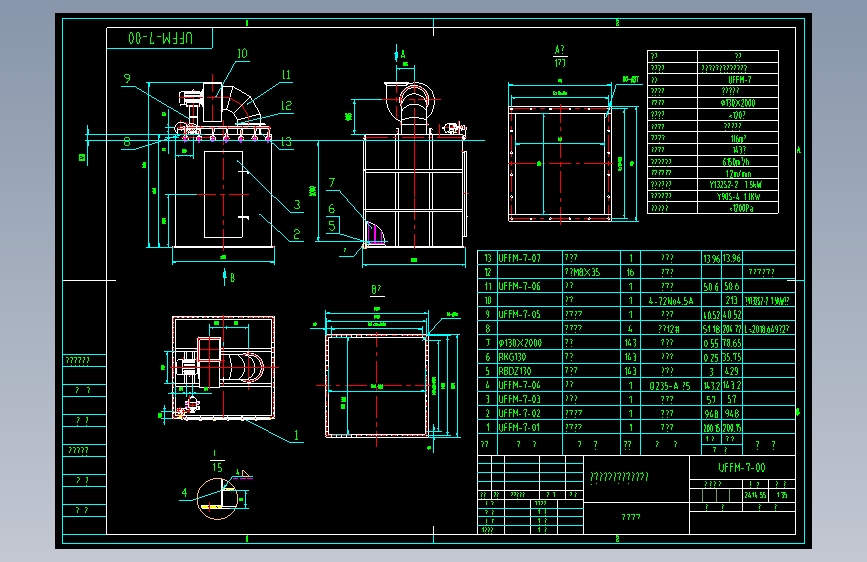Select callout number 8 left of housing
This screenshot has height=562, width=867.
click(127, 142)
